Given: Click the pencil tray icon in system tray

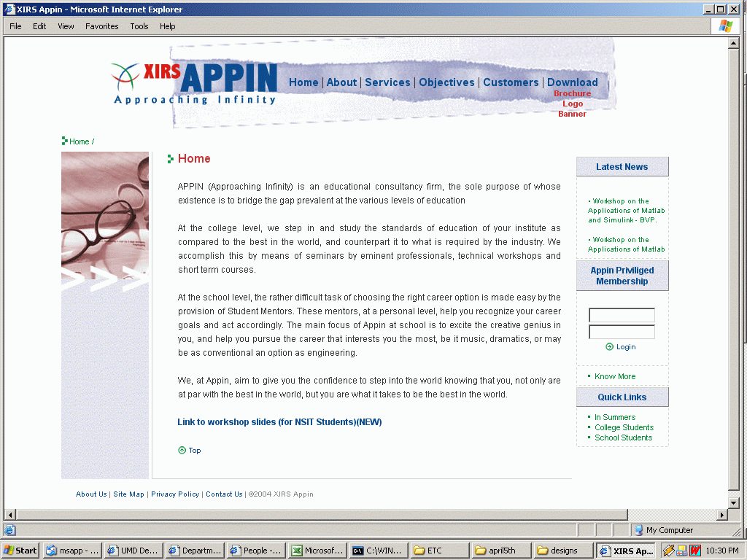Looking at the screenshot, I should click(669, 551).
